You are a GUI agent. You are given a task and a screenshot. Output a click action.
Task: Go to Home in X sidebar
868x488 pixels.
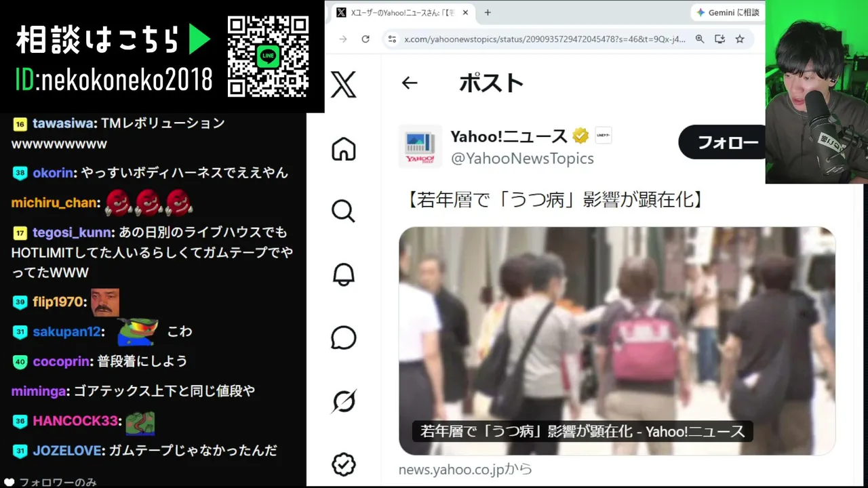[x=344, y=149]
